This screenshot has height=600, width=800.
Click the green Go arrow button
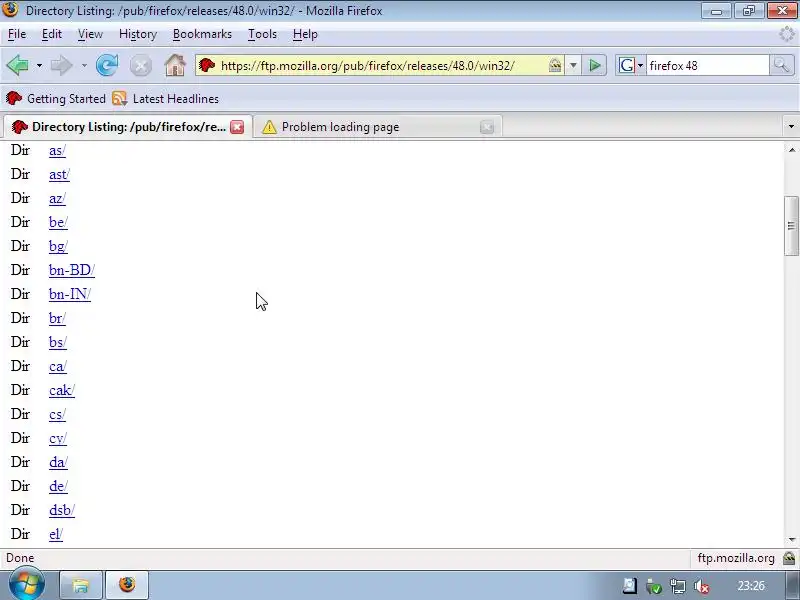pos(594,65)
